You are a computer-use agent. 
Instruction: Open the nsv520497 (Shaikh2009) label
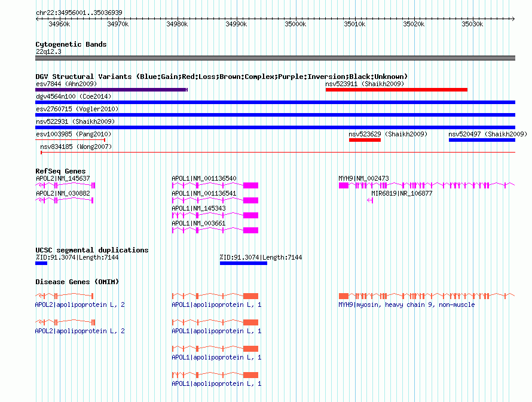tap(488, 134)
